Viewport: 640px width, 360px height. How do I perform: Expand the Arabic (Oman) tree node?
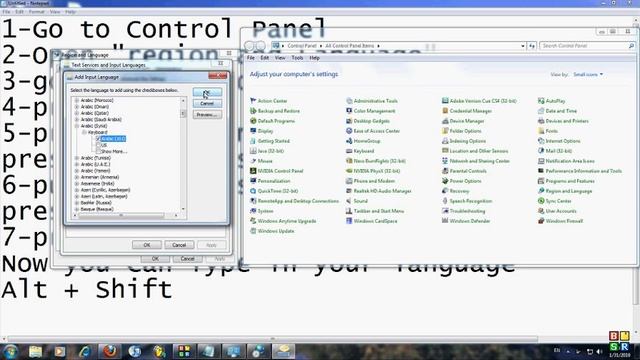(x=77, y=107)
